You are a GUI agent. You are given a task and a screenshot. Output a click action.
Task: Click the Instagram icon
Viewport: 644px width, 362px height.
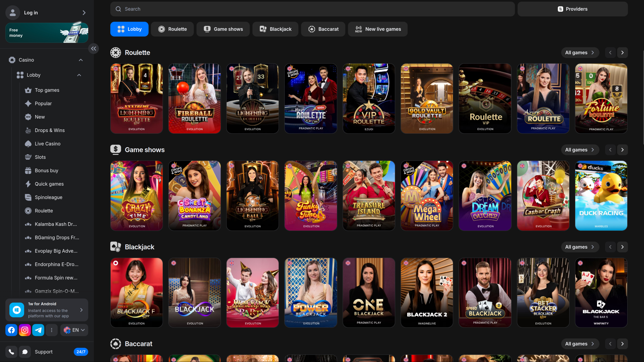pos(24,330)
